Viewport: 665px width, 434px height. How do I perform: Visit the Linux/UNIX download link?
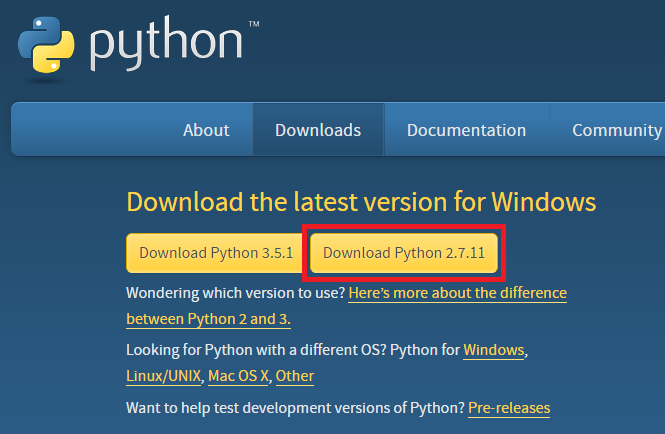[x=163, y=376]
